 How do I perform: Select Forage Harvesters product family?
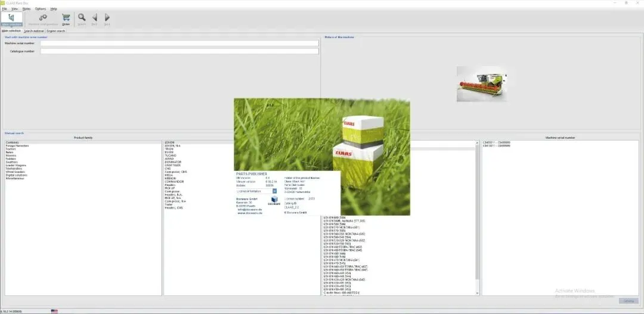click(x=83, y=146)
